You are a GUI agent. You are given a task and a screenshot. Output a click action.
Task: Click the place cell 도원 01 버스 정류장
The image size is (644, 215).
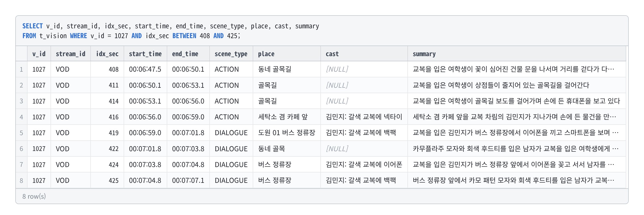pos(287,133)
